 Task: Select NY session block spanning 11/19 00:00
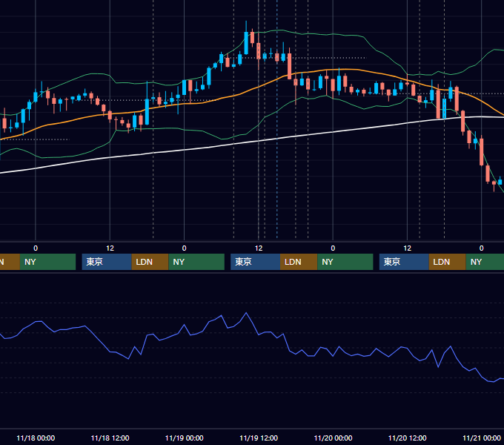point(196,262)
